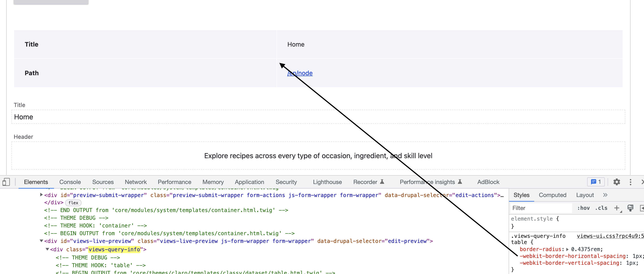Screen dimensions: 644x274
Task: Click the plus icon to add new style rule
Action: pos(617,208)
